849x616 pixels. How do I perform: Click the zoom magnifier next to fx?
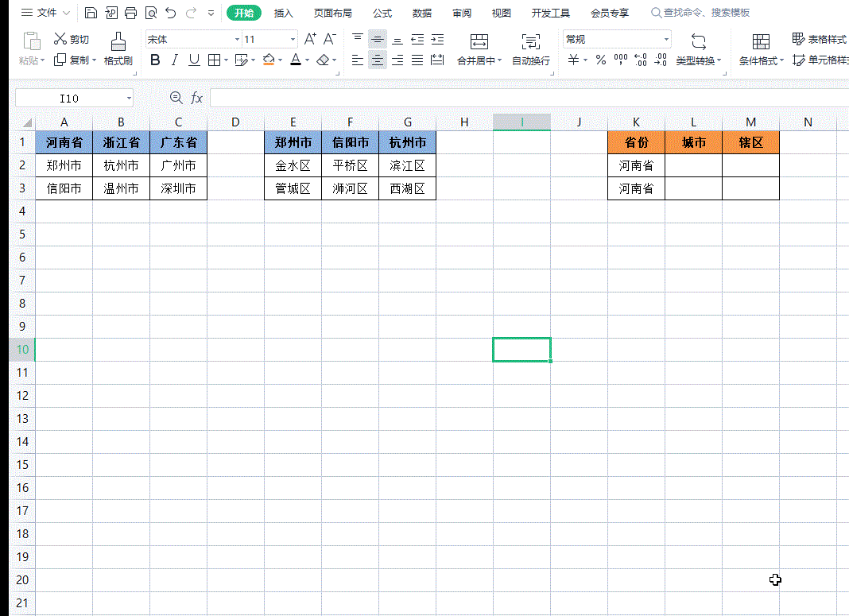point(176,98)
